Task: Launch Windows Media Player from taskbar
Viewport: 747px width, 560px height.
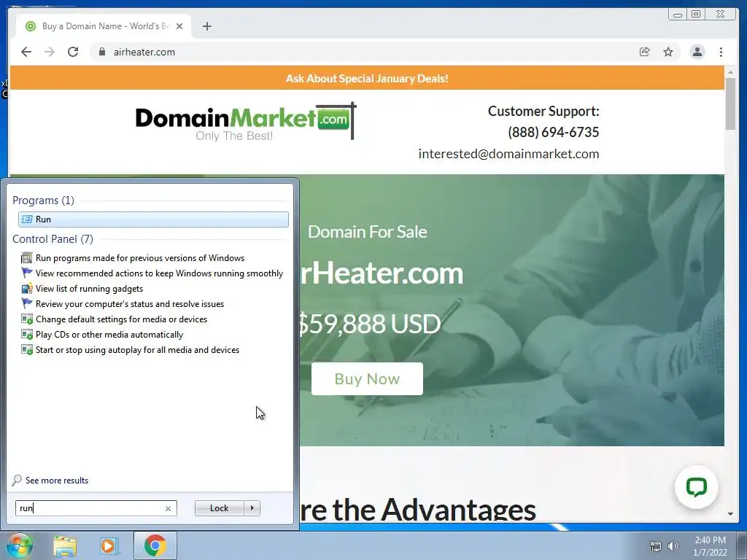Action: 109,545
